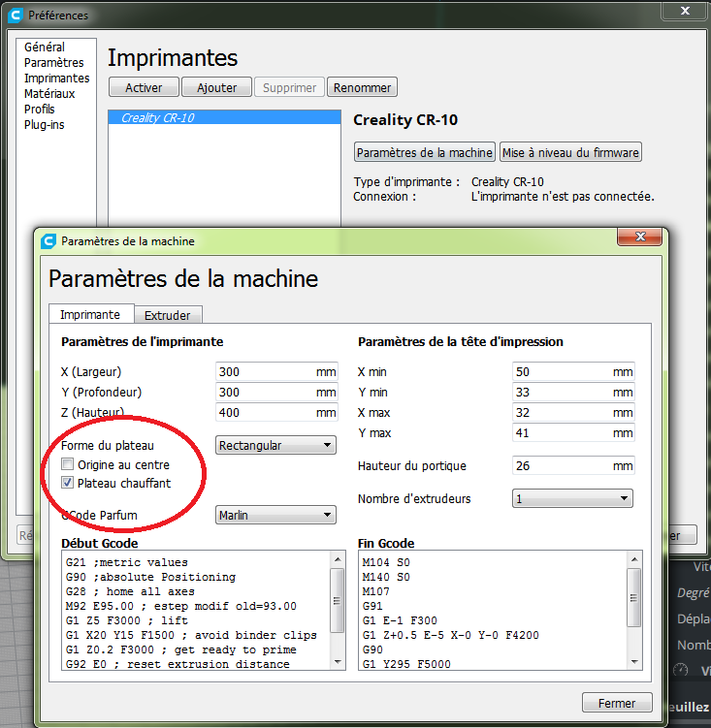Viewport: 711px width, 728px height.
Task: Select Paramètres in Préférences sidebar
Action: (54, 63)
